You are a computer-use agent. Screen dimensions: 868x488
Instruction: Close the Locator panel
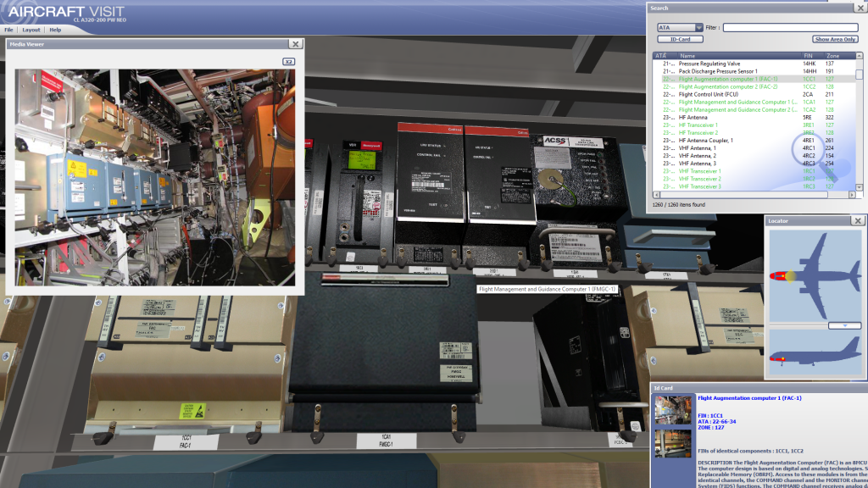(x=858, y=221)
